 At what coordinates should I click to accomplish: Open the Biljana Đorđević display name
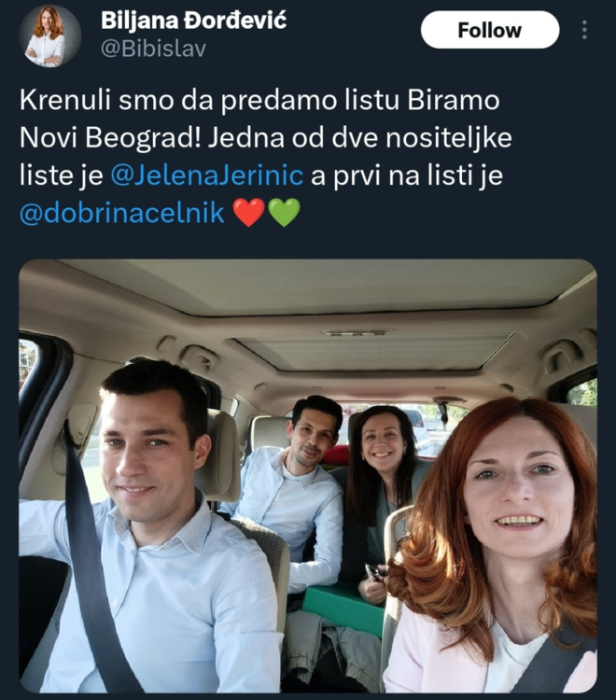tap(193, 21)
